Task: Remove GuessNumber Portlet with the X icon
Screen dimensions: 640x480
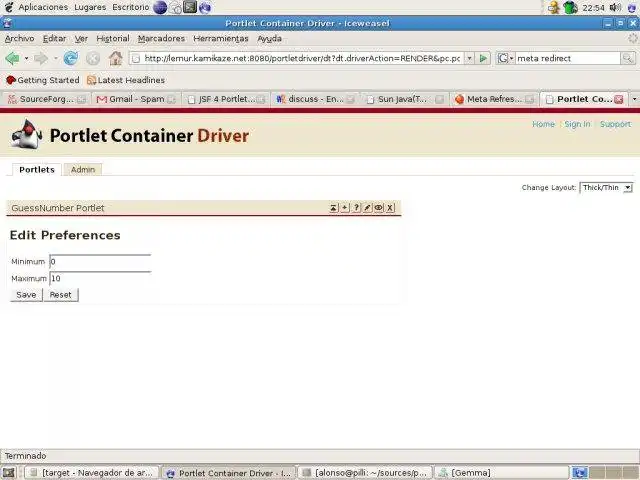Action: click(390, 208)
